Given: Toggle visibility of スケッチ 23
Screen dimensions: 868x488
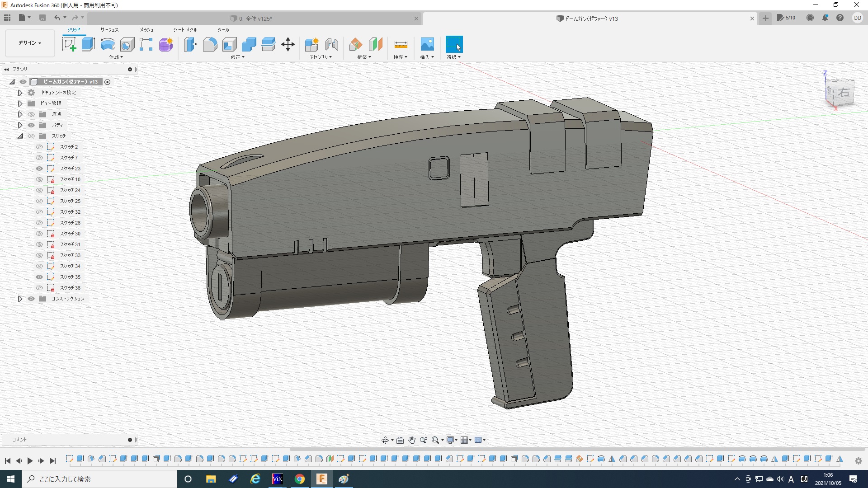Looking at the screenshot, I should point(39,169).
